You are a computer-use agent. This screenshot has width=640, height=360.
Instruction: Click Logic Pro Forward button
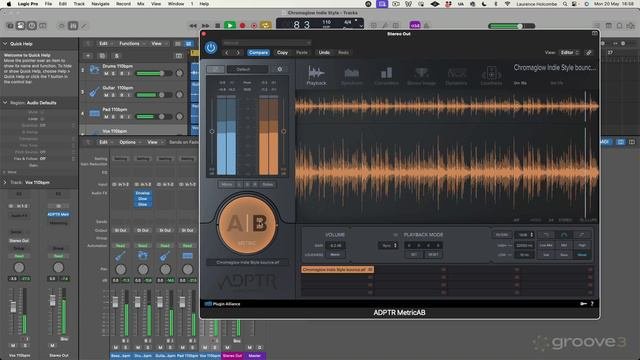pyautogui.click(x=205, y=26)
